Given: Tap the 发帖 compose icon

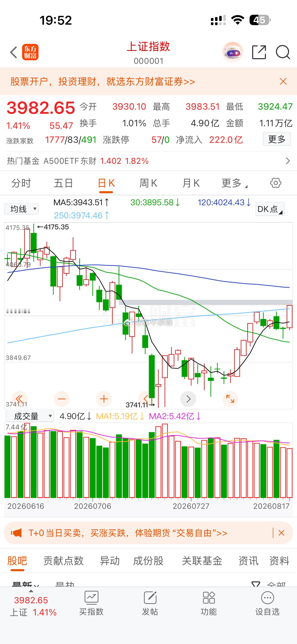Looking at the screenshot, I should (150, 603).
